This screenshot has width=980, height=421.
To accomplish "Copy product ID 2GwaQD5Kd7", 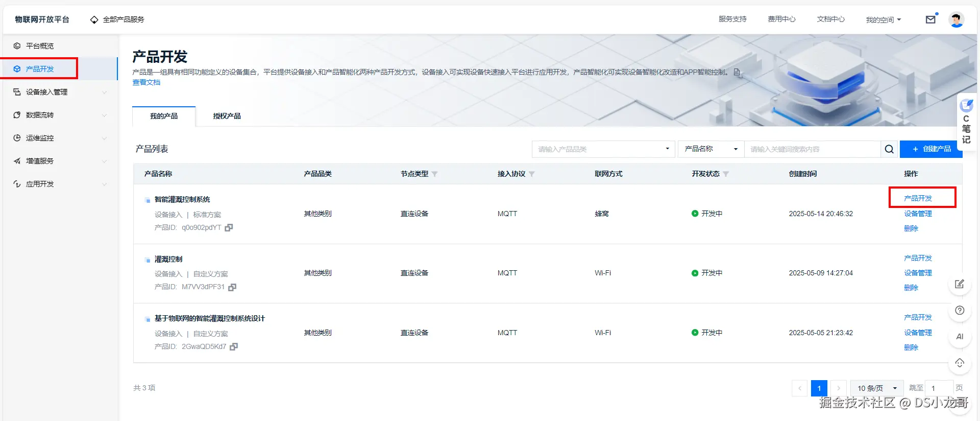I will click(x=234, y=347).
